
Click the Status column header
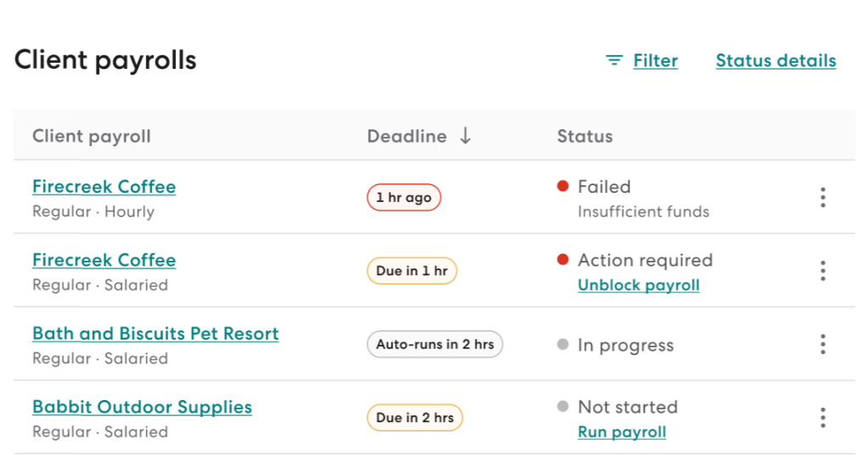(584, 136)
